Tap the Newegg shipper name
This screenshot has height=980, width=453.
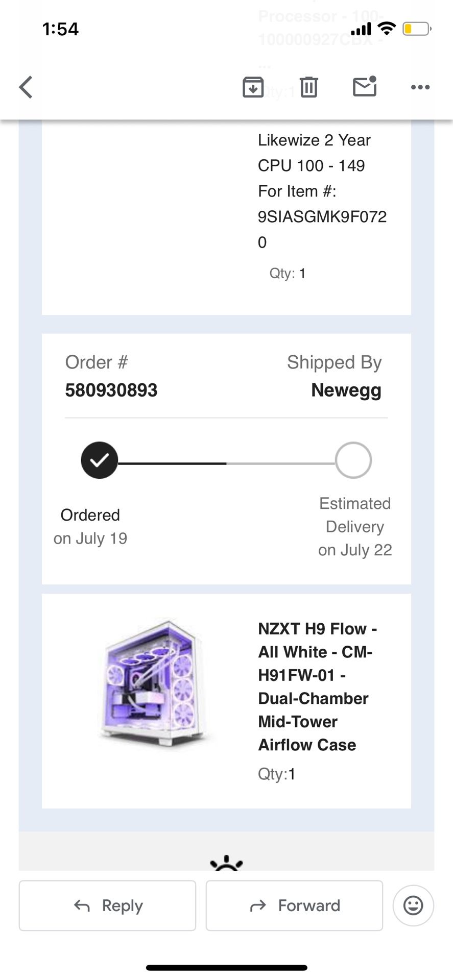[346, 390]
